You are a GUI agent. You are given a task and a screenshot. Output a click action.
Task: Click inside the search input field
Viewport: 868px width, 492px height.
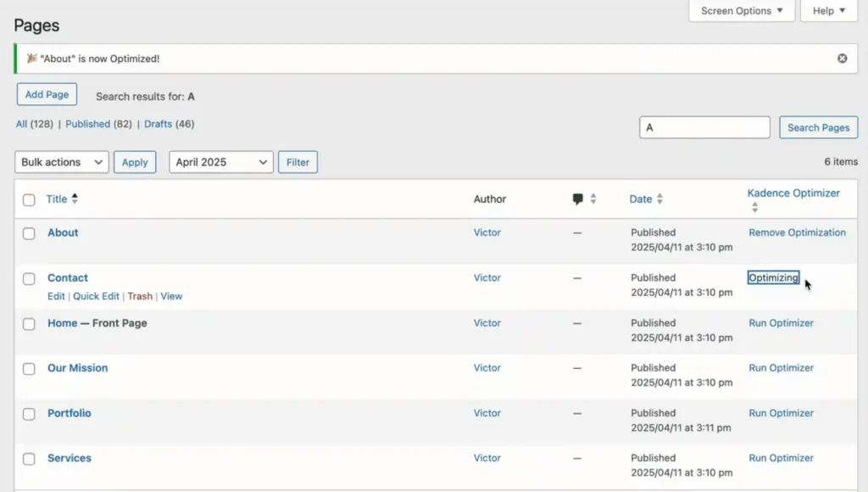(x=704, y=126)
